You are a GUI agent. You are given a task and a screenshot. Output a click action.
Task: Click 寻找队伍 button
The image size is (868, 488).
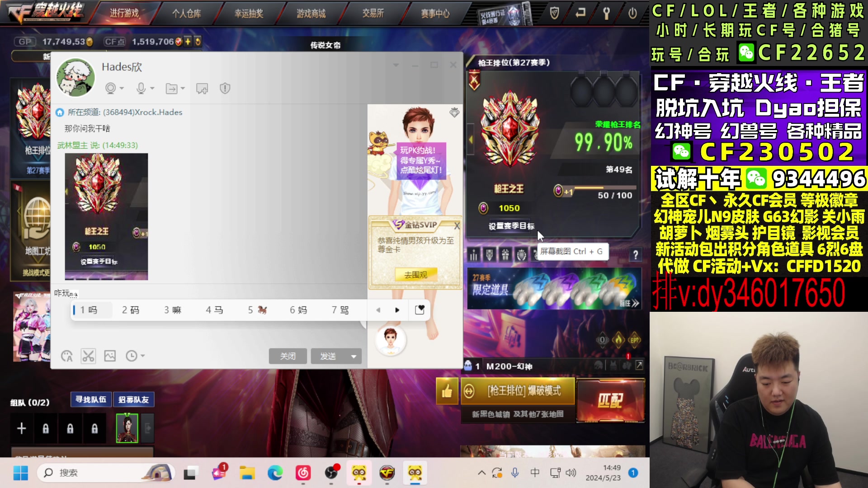(91, 399)
